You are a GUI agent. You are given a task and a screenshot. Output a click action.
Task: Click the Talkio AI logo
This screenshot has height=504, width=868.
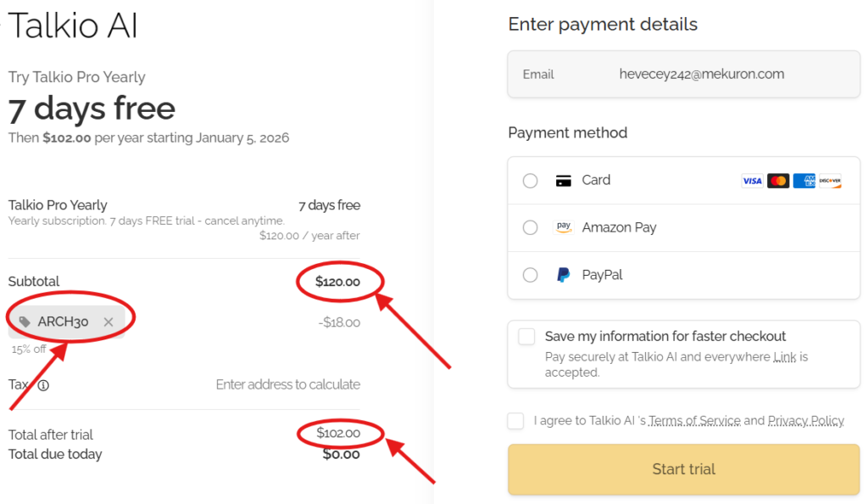(72, 25)
